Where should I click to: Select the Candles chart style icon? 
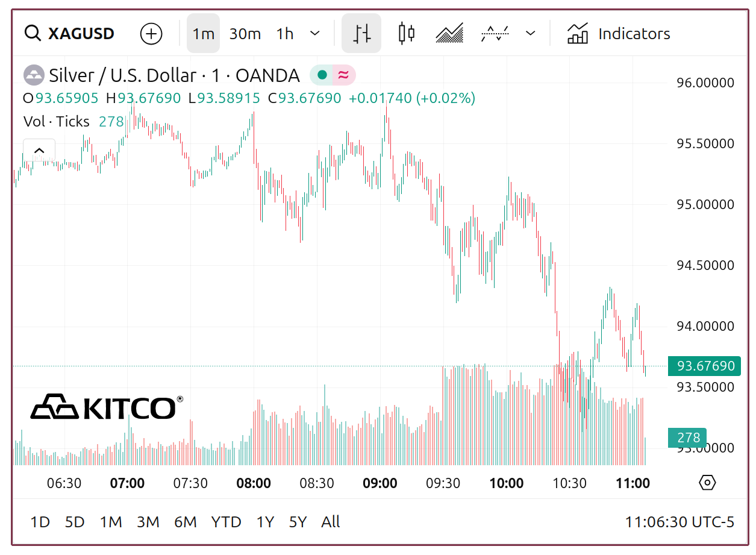pos(407,34)
